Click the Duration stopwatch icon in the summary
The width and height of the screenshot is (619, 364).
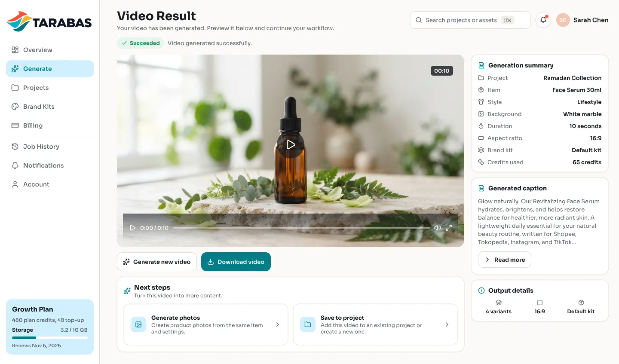point(481,126)
